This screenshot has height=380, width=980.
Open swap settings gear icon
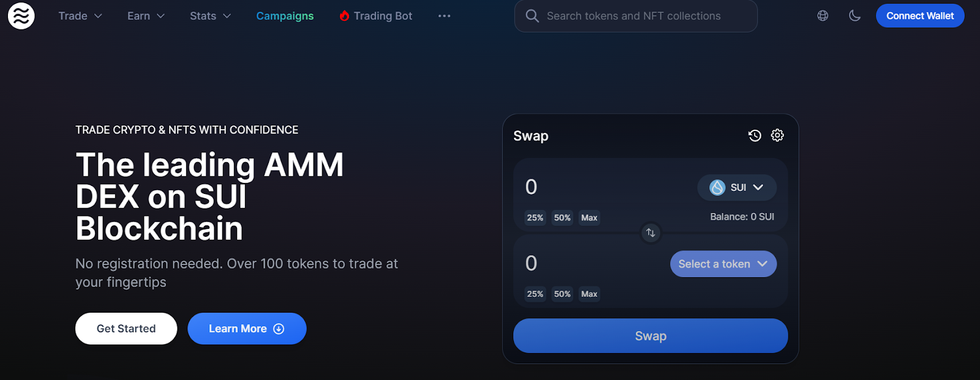[777, 135]
